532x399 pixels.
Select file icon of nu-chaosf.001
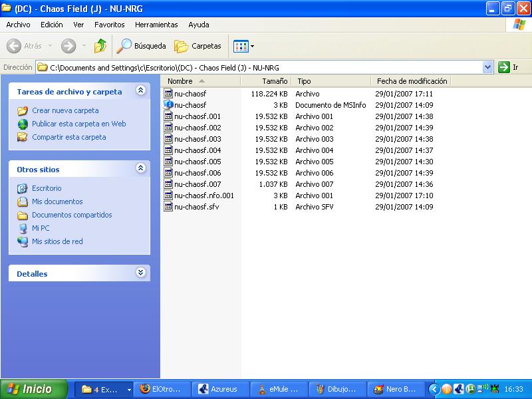pos(168,116)
